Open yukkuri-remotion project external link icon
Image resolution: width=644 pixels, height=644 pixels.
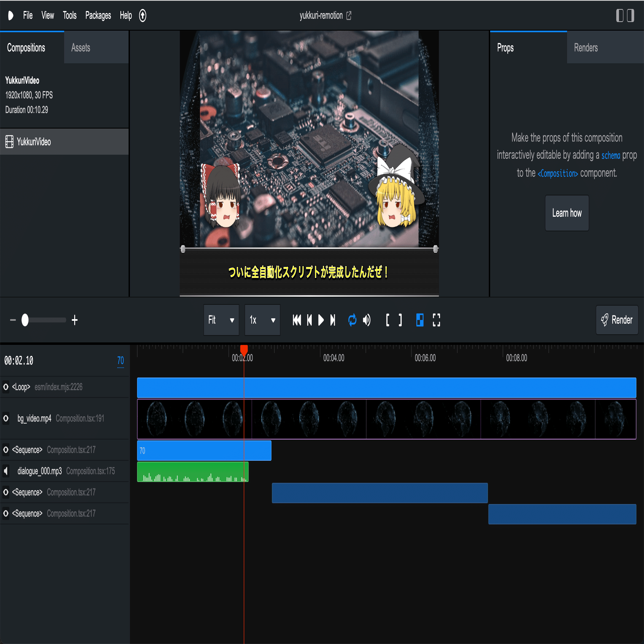pyautogui.click(x=349, y=16)
